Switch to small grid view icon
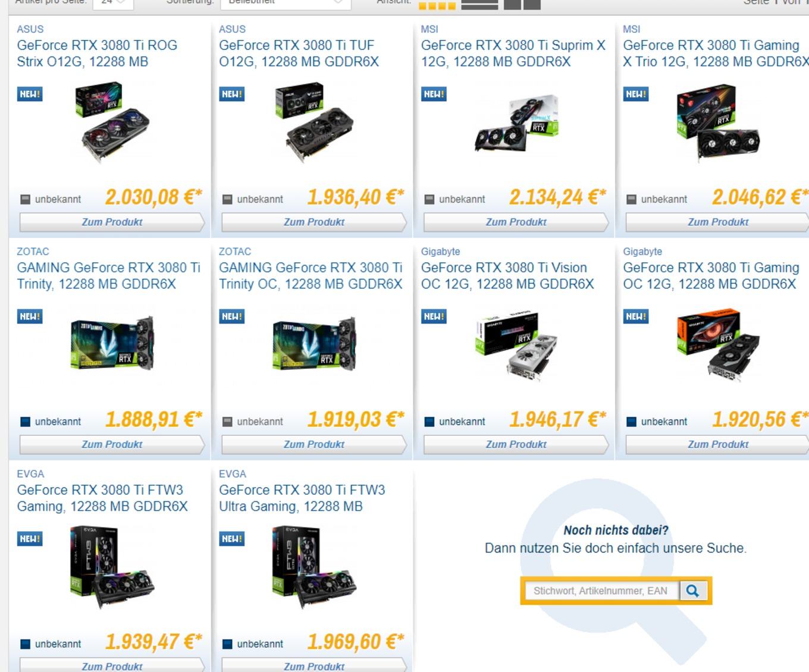 pyautogui.click(x=437, y=5)
